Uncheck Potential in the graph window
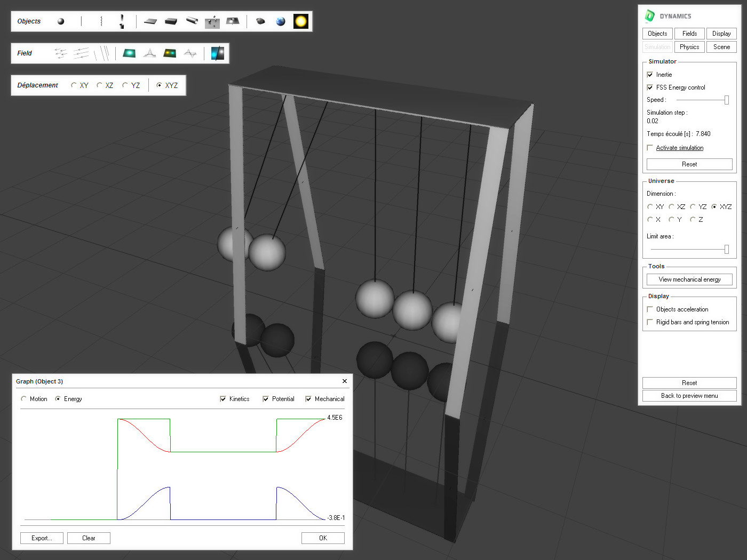The image size is (747, 560). pos(265,398)
